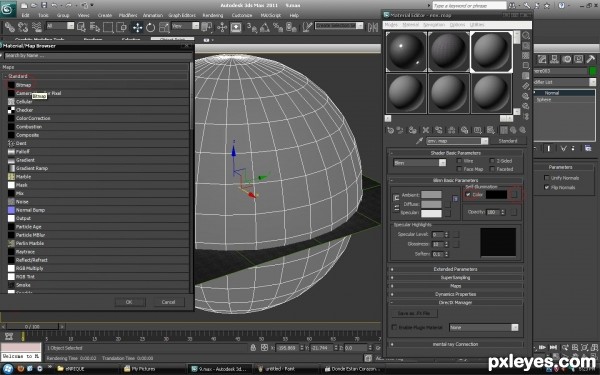Toggle the Self-Illumination Color checkbox
This screenshot has width=600, height=375.
[468, 195]
